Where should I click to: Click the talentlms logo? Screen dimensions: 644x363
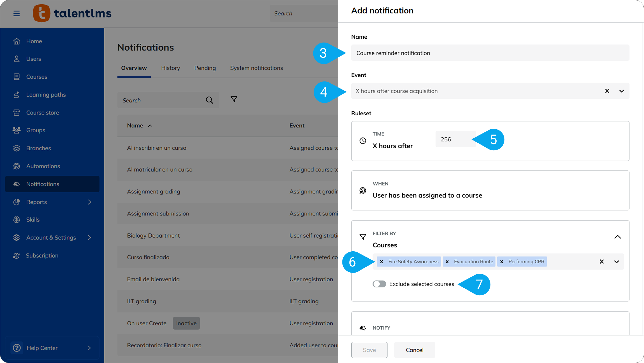click(72, 13)
